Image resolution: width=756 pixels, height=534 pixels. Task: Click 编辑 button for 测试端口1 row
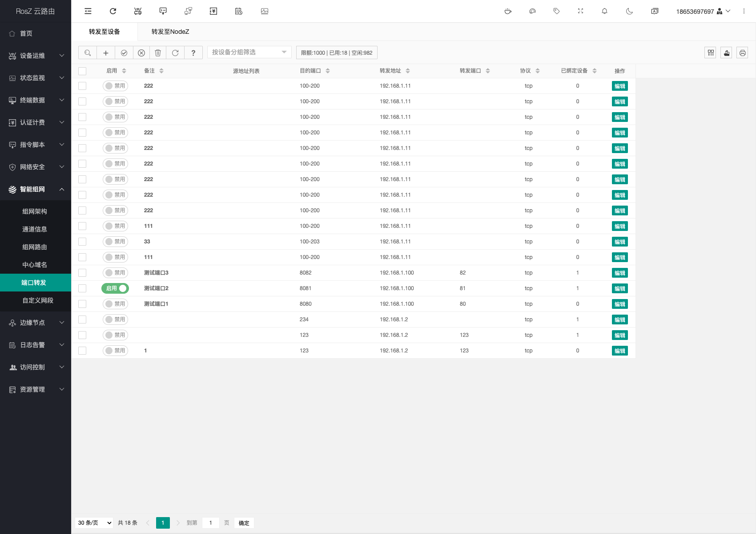[x=619, y=304]
